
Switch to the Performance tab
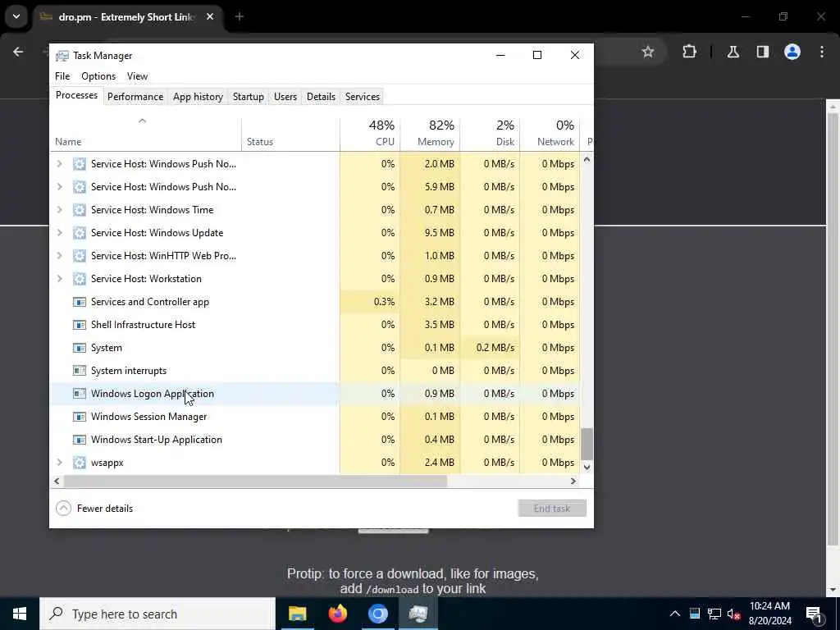(135, 97)
